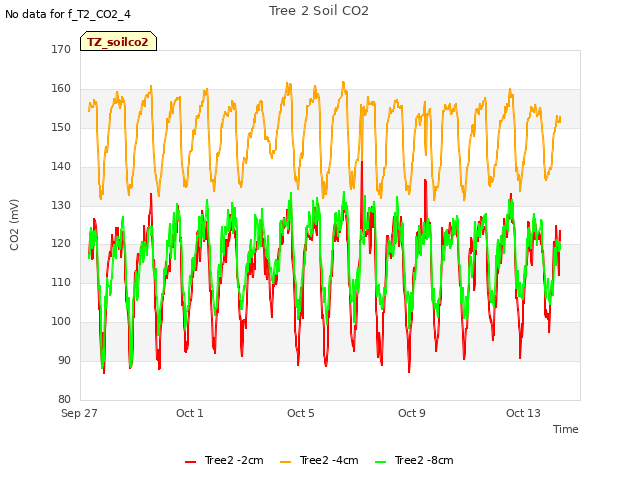Click the Oct 5 x-axis tick label
Viewport: 640px width, 480px height.
tap(301, 413)
